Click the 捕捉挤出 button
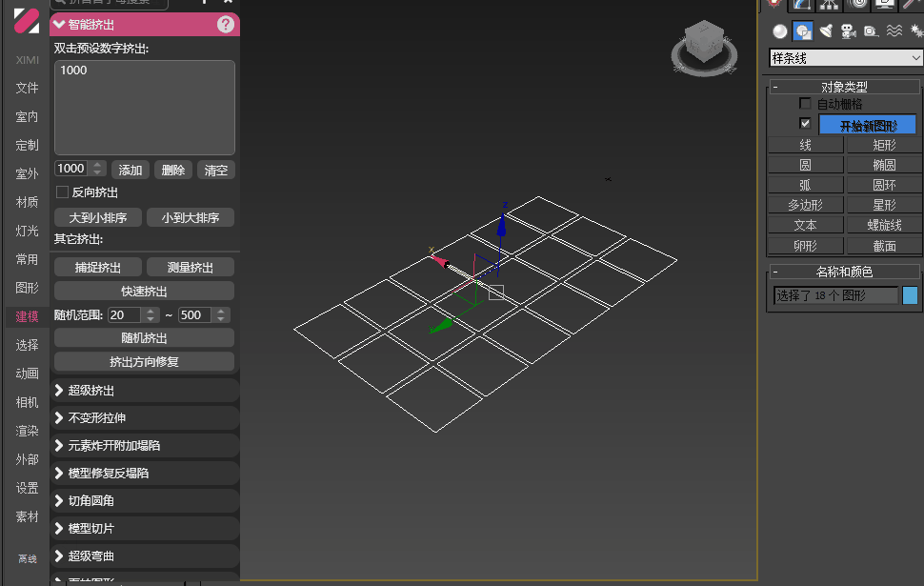The height and width of the screenshot is (586, 924). pyautogui.click(x=98, y=267)
